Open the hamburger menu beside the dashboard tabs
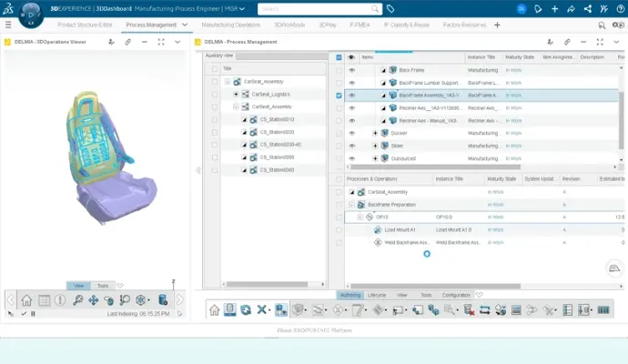This screenshot has height=364, width=628. pyautogui.click(x=8, y=25)
